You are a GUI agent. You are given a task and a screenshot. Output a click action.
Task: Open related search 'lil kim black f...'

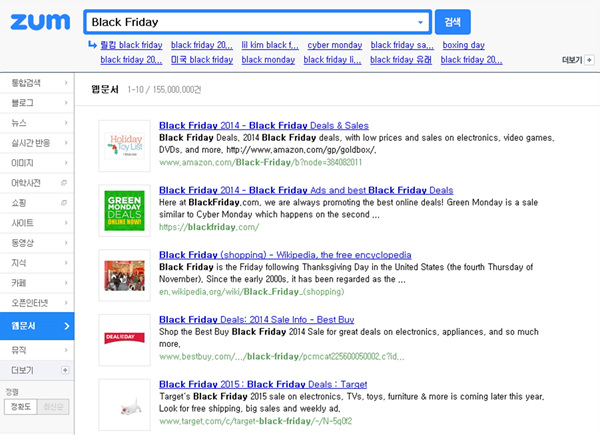[270, 45]
